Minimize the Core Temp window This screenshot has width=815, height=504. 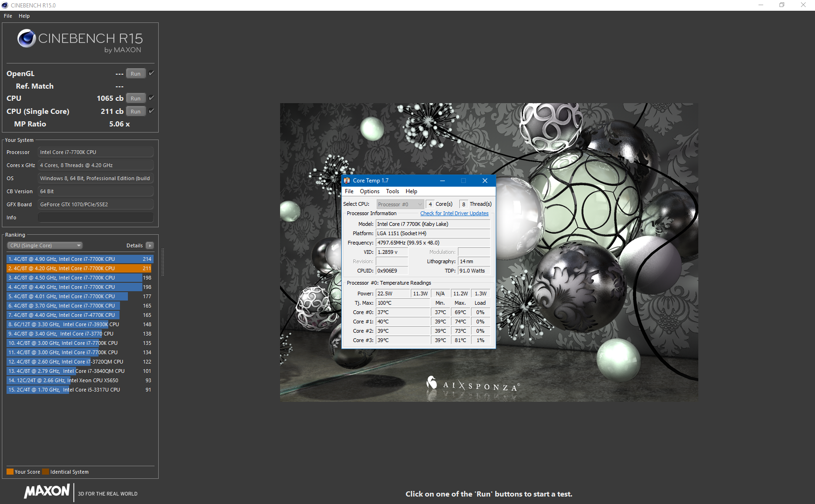(443, 181)
